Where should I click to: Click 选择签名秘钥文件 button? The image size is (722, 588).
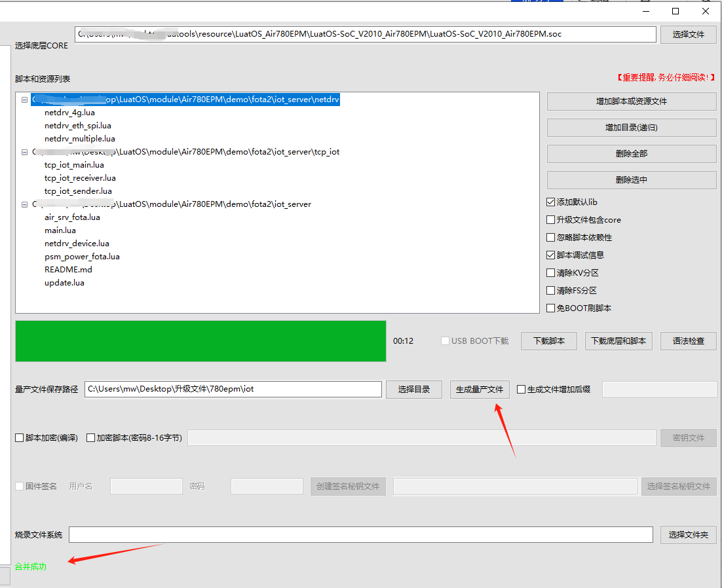679,487
